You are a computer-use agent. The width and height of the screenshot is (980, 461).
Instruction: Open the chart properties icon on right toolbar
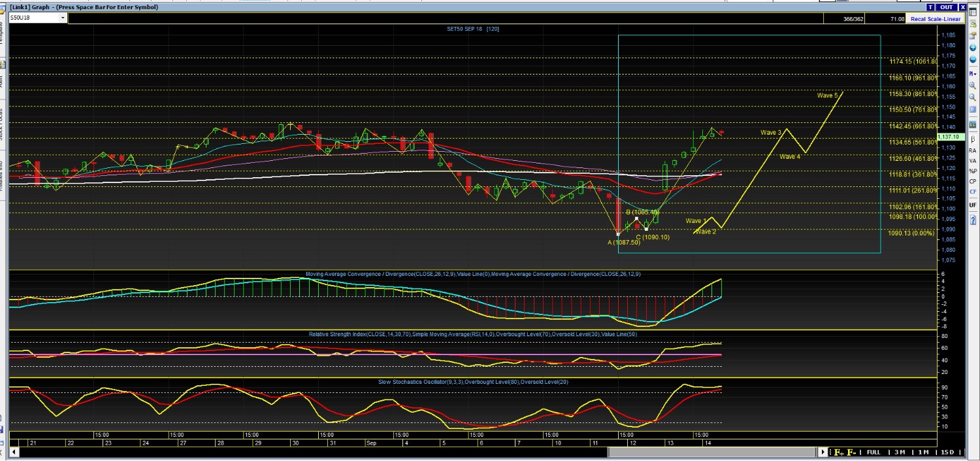(972, 36)
